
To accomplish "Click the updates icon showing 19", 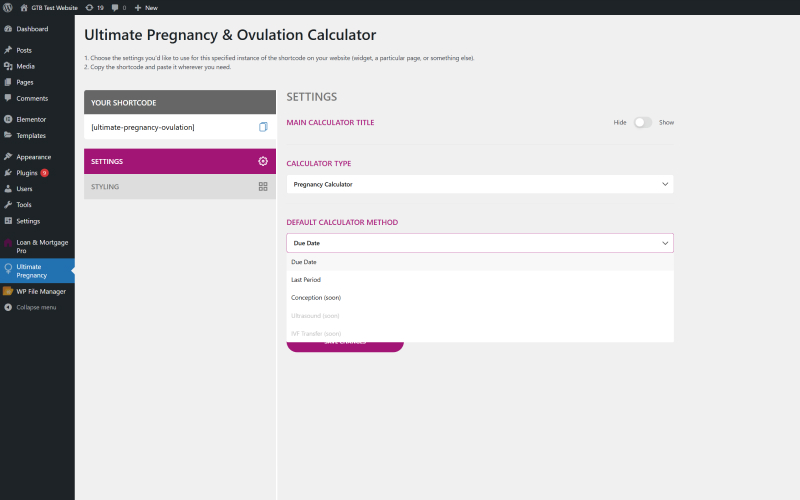I will pos(94,8).
